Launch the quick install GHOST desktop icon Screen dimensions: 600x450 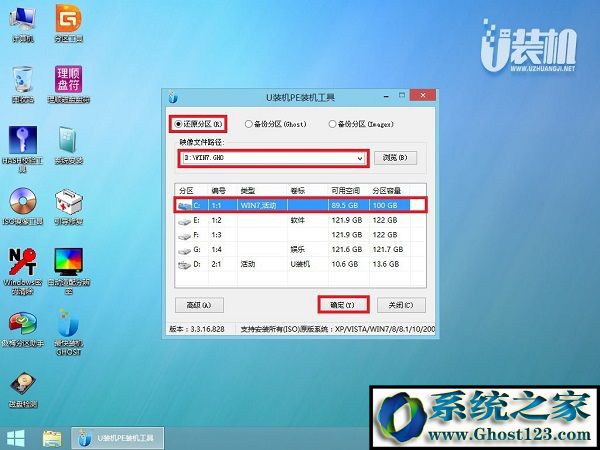coord(68,332)
